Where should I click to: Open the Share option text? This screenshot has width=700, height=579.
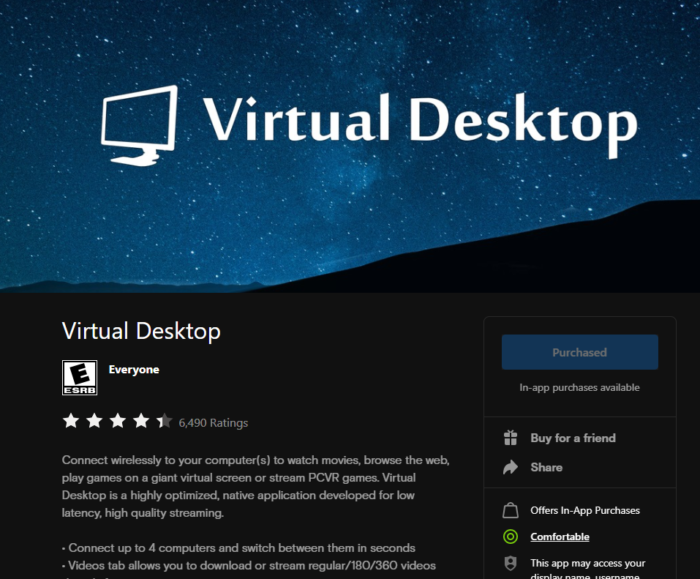[x=546, y=467]
